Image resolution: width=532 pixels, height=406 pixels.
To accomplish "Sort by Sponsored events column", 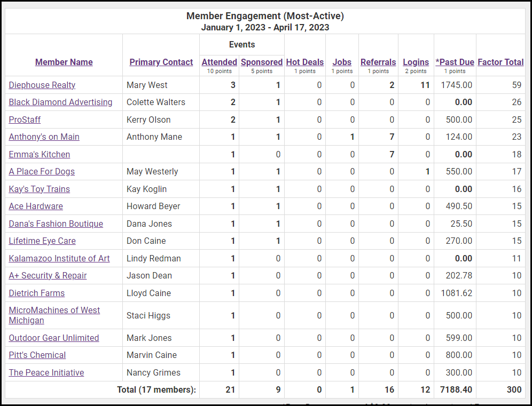I will (x=261, y=62).
